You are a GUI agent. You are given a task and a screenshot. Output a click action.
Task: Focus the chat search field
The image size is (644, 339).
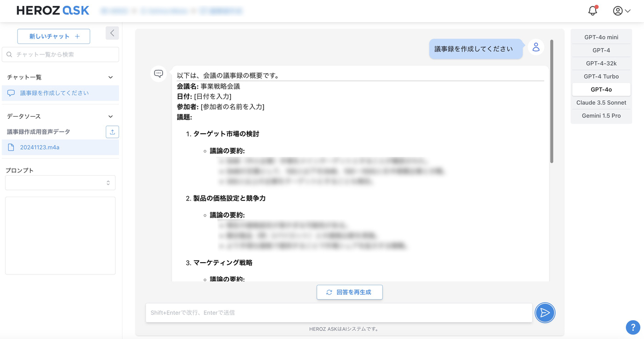pos(60,54)
